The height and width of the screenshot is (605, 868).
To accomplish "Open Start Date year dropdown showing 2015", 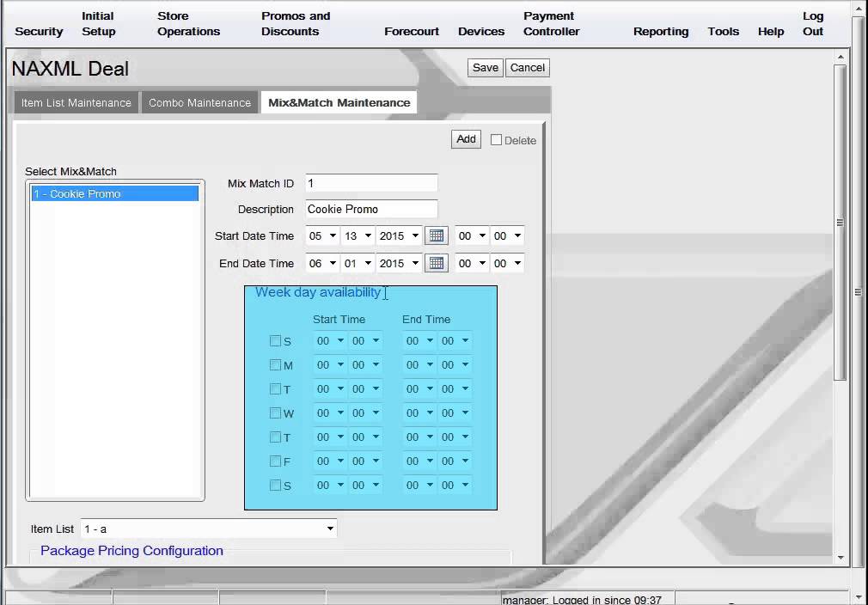I will [399, 235].
